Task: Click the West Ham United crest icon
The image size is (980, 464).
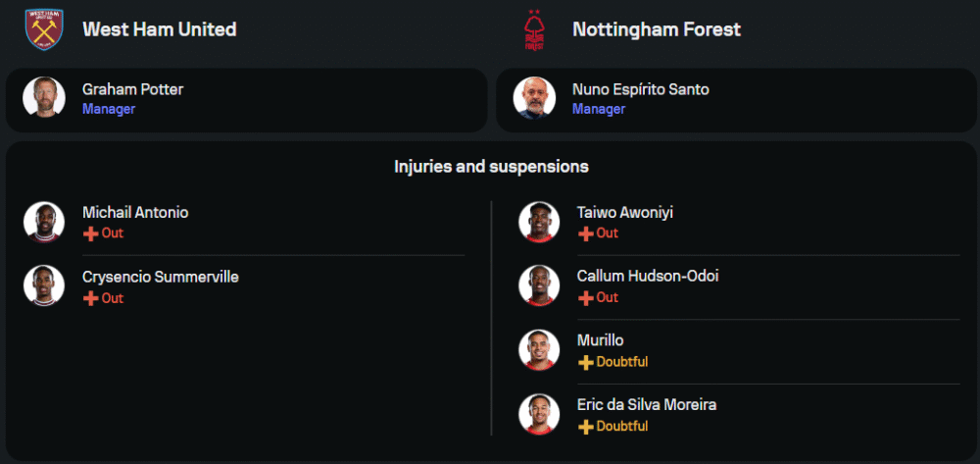Action: point(43,28)
